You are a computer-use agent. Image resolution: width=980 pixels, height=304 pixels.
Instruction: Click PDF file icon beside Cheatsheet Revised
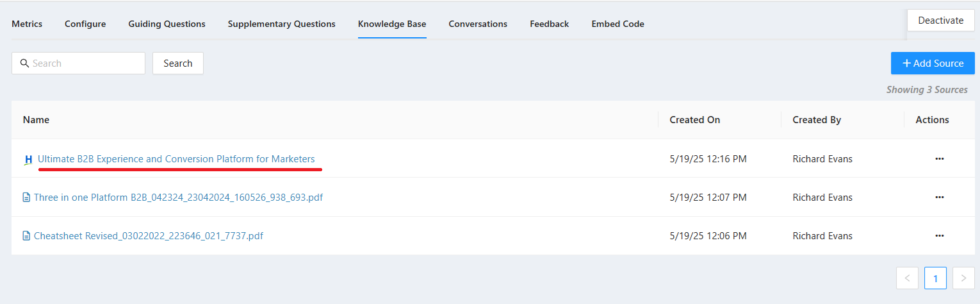(x=26, y=237)
